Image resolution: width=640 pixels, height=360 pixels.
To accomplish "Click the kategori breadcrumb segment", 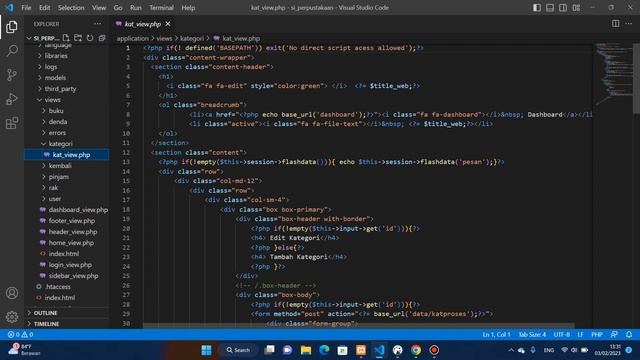I will pyautogui.click(x=191, y=38).
